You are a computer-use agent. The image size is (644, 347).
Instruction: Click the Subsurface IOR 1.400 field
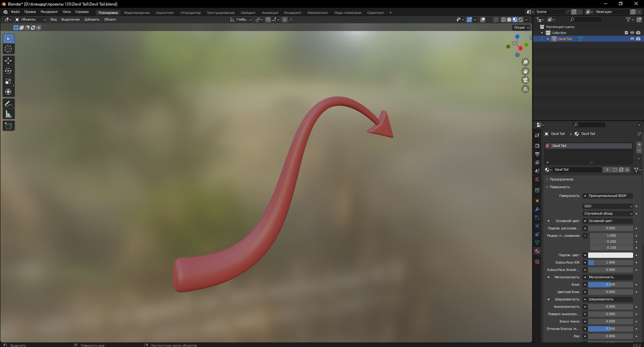(610, 263)
